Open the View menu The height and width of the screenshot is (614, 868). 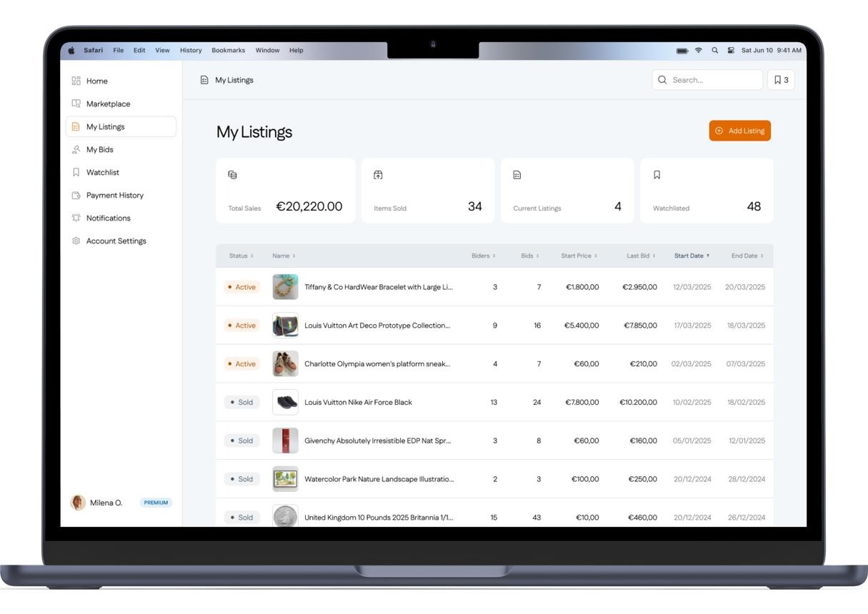(163, 50)
